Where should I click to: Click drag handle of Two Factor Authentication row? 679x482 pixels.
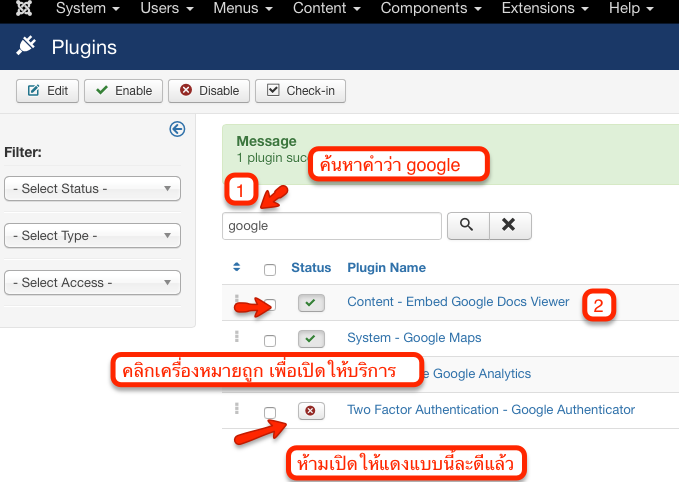236,408
